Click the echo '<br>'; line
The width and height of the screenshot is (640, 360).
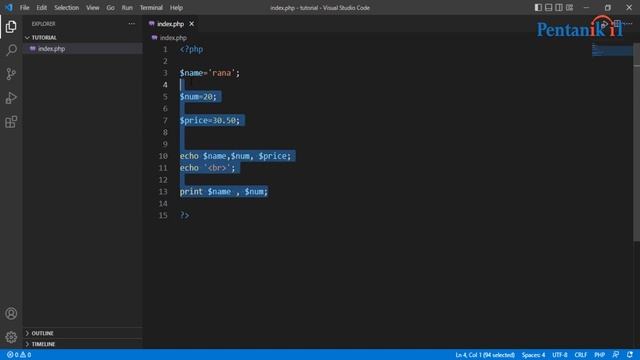point(207,168)
